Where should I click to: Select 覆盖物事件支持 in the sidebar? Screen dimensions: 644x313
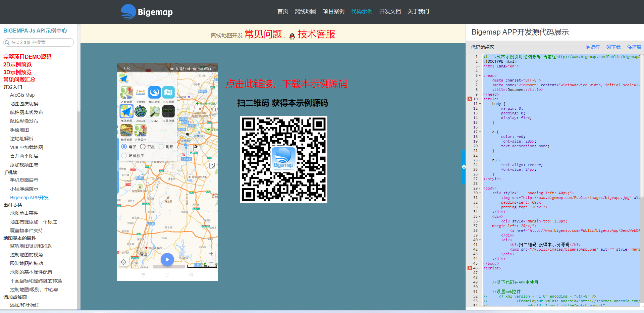[26, 231]
